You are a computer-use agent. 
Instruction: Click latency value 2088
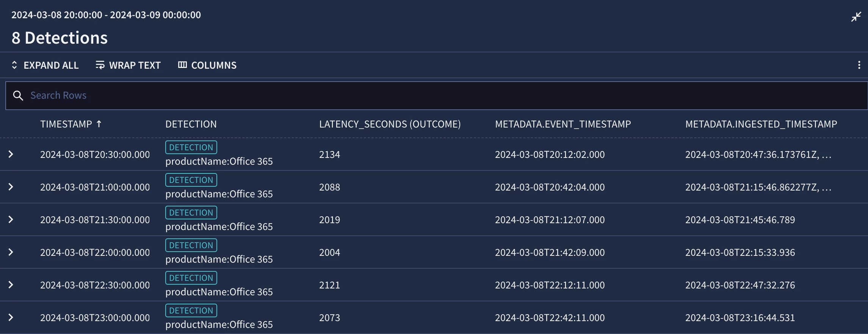329,187
